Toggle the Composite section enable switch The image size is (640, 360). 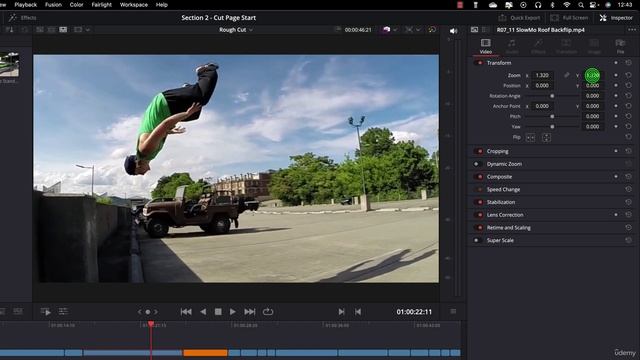(x=479, y=177)
